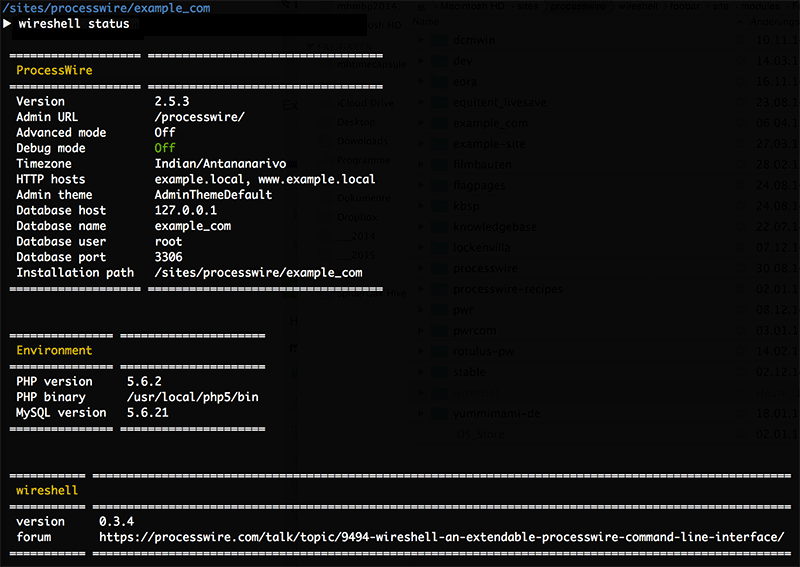Open iCloud Drive in Finder sidebar
This screenshot has height=567, width=800.
click(365, 103)
